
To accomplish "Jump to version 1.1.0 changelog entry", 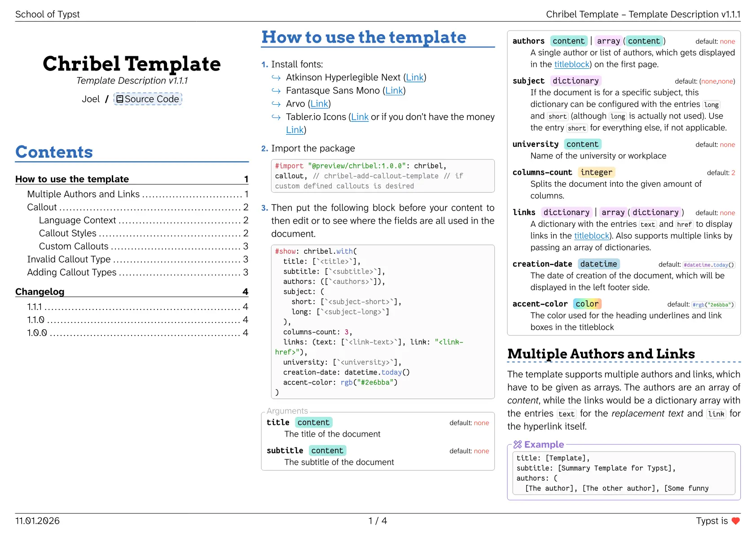I will pos(36,320).
